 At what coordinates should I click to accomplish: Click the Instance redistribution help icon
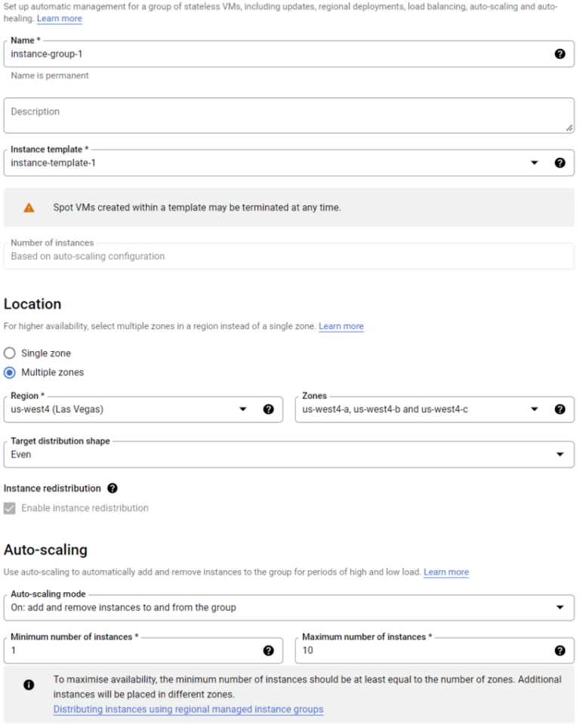tap(112, 488)
